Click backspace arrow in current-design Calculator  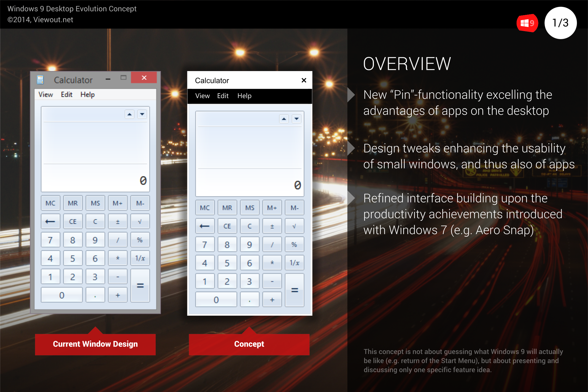[50, 221]
